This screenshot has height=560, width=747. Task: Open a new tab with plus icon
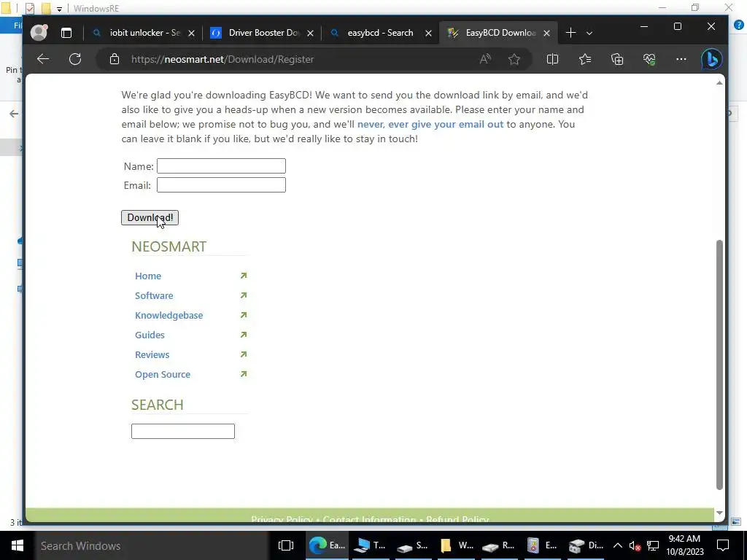tap(570, 33)
